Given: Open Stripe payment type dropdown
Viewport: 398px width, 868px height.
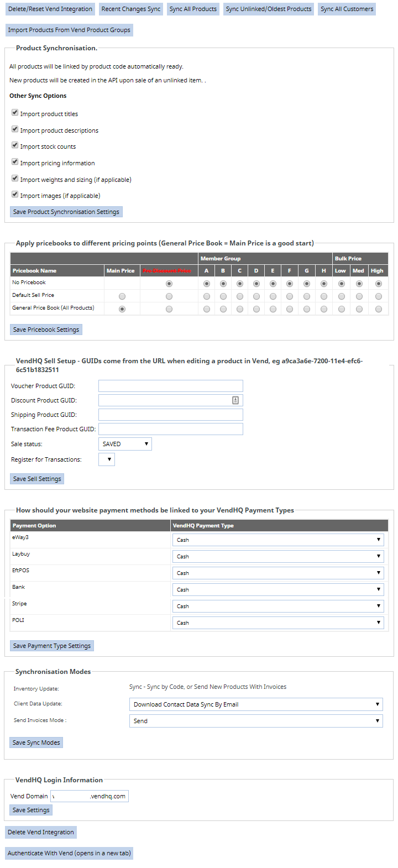Looking at the screenshot, I should click(x=278, y=606).
